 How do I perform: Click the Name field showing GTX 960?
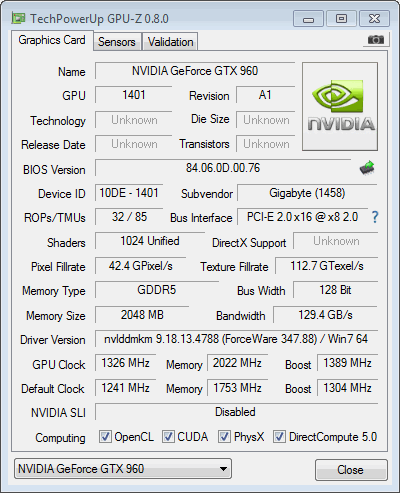click(x=195, y=71)
